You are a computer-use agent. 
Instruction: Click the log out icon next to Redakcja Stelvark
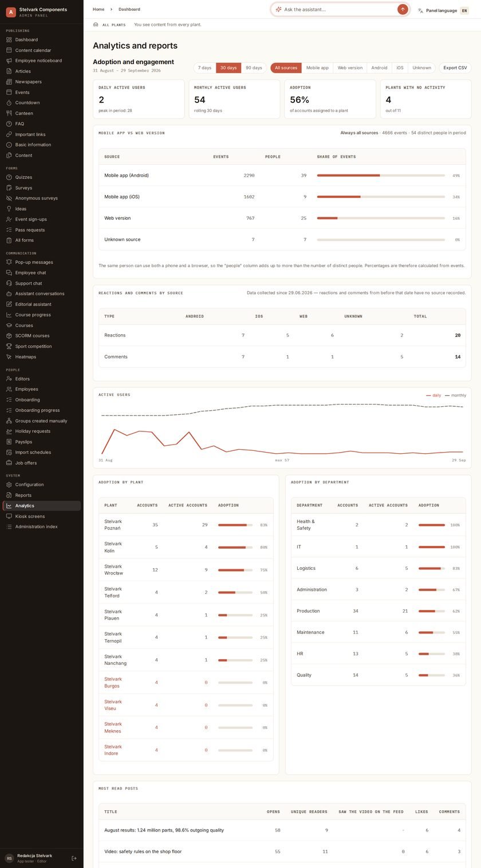coord(74,858)
